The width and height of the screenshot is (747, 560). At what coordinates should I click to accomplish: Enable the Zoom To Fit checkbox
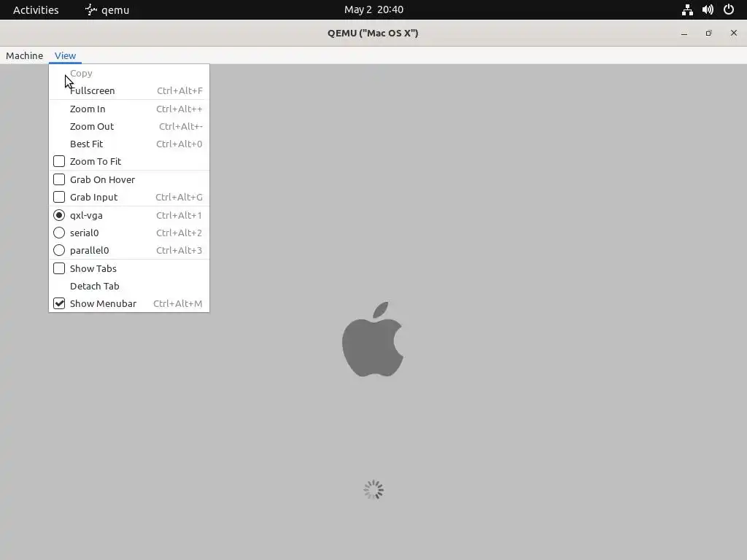click(x=59, y=161)
